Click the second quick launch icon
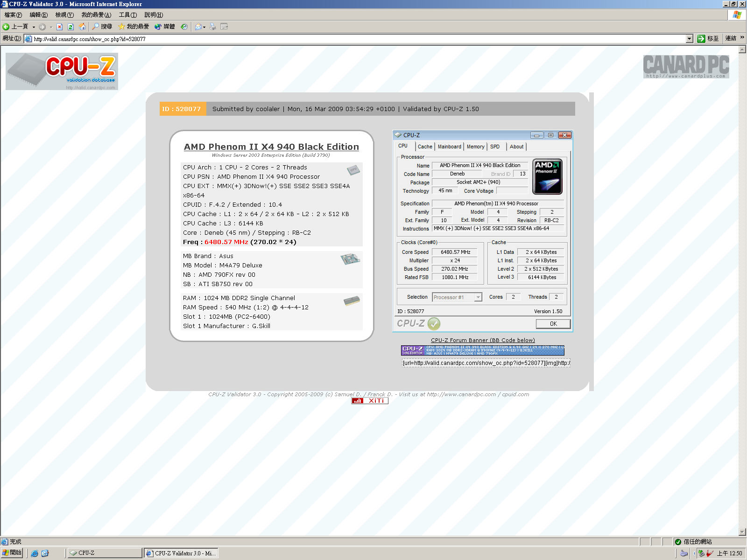Screen dimensions: 747x560 point(45,553)
